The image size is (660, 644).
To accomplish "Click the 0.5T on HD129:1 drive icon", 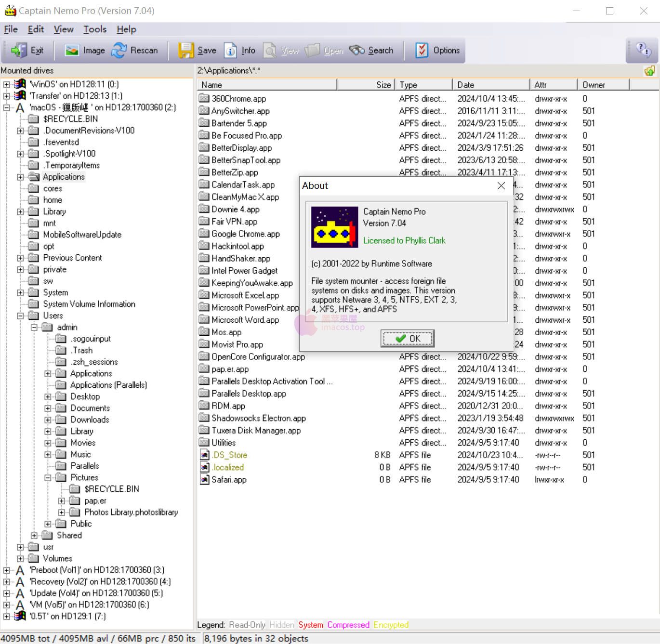I will tap(20, 616).
